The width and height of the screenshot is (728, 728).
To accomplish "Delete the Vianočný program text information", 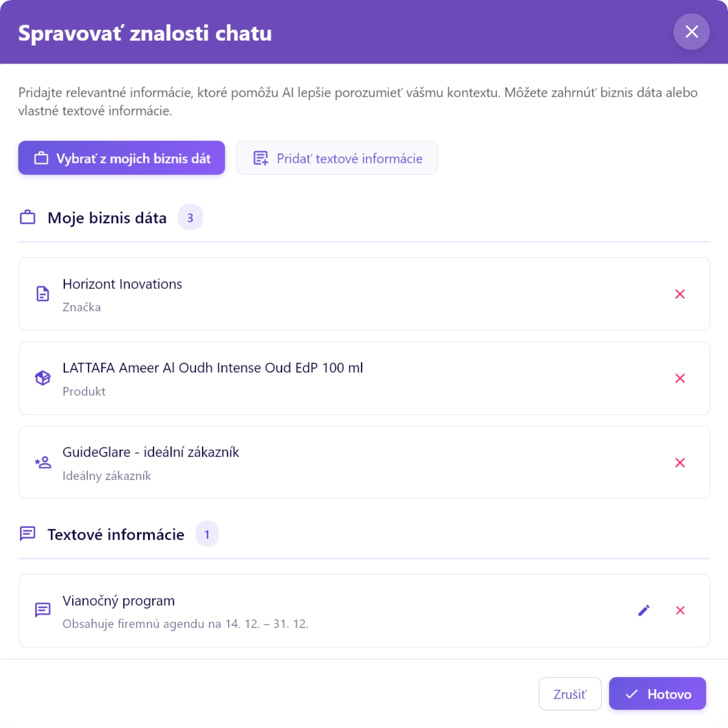I will point(680,610).
